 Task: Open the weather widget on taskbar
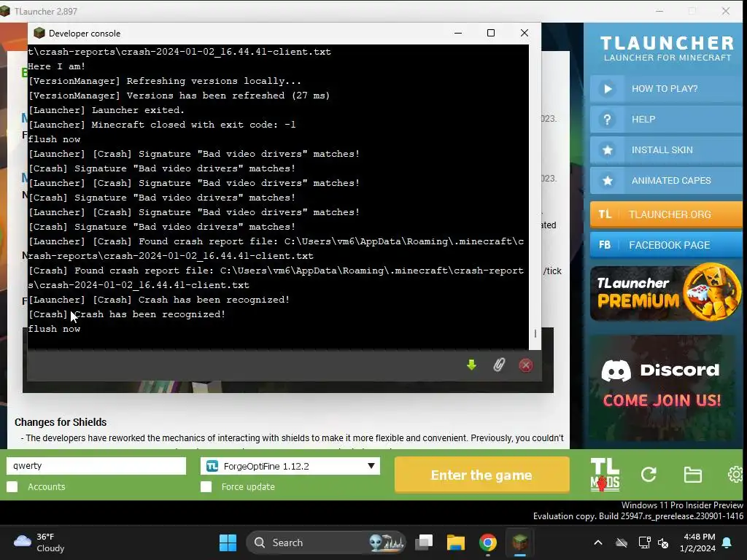[39, 542]
